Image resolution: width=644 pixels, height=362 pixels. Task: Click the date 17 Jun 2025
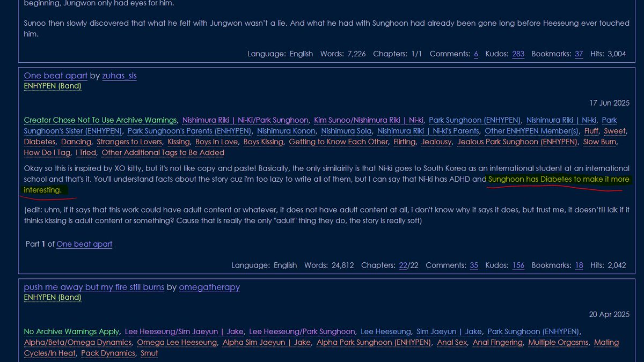point(610,103)
